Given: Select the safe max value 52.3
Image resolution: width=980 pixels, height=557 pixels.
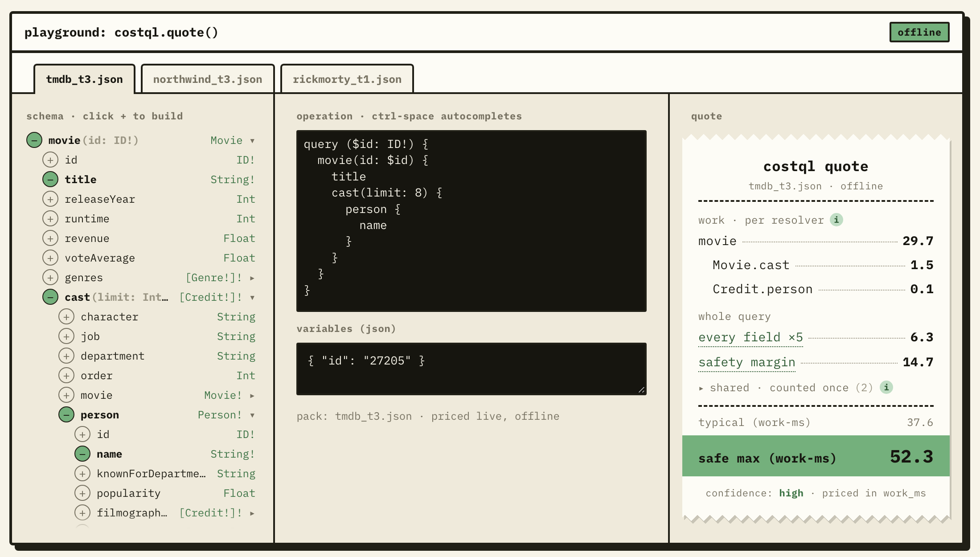Looking at the screenshot, I should (x=912, y=457).
